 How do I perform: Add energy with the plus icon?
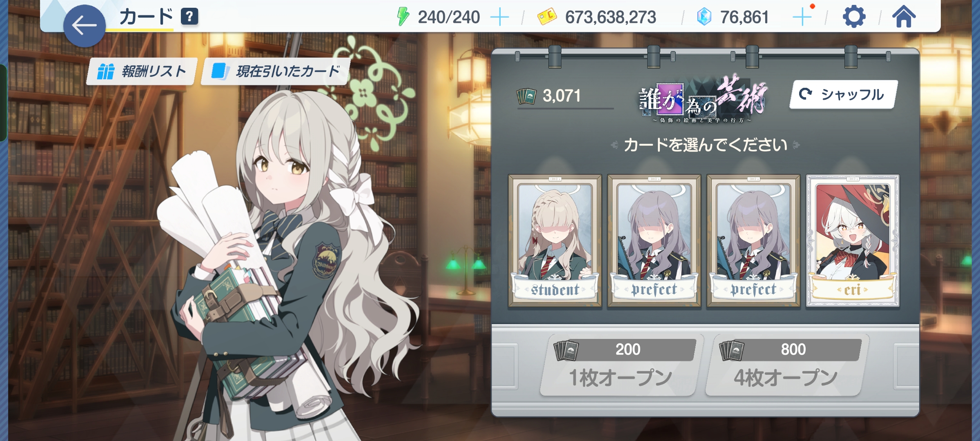pyautogui.click(x=499, y=17)
